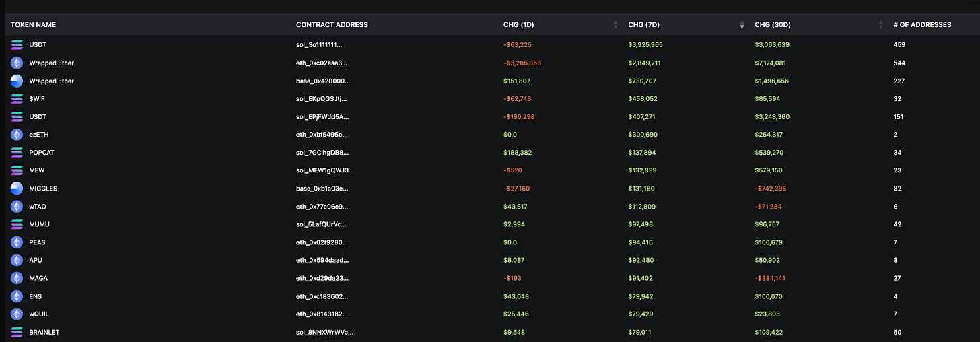The height and width of the screenshot is (342, 980).
Task: Click the -$3,285,858 1D change value
Action: [522, 63]
